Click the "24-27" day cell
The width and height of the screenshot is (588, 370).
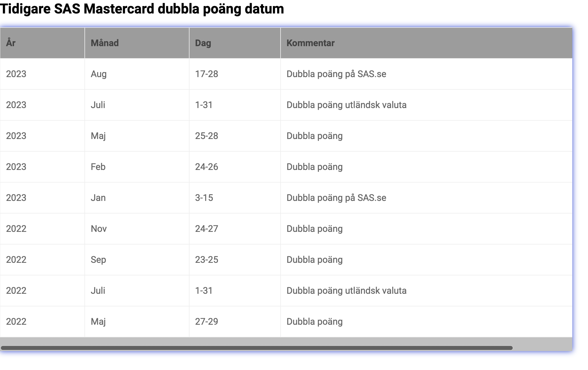206,229
